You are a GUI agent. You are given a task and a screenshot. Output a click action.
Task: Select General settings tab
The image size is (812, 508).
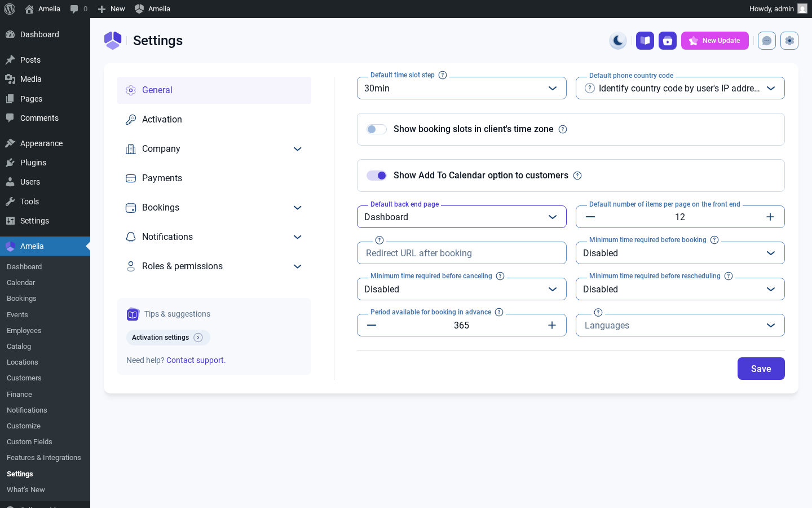click(214, 90)
